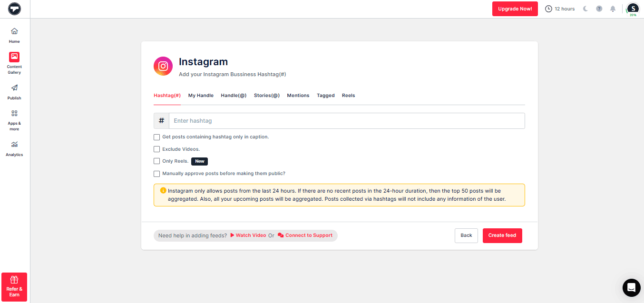Enable posts containing hashtag only in caption
The width and height of the screenshot is (644, 303).
coord(156,137)
